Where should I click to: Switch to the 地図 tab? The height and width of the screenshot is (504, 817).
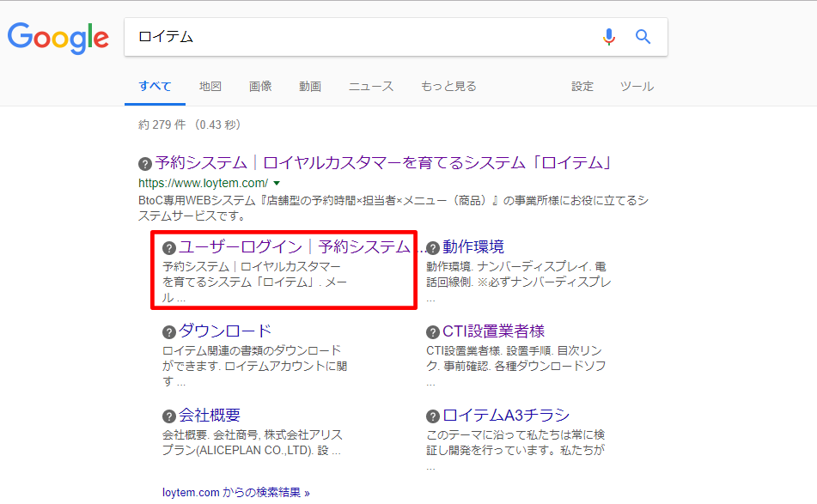pos(210,87)
